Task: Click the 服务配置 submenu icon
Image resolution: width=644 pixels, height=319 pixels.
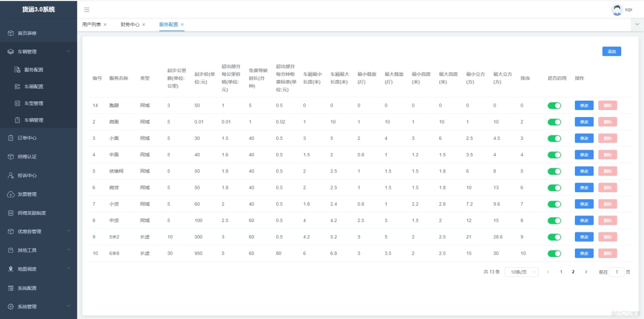Action: click(17, 70)
